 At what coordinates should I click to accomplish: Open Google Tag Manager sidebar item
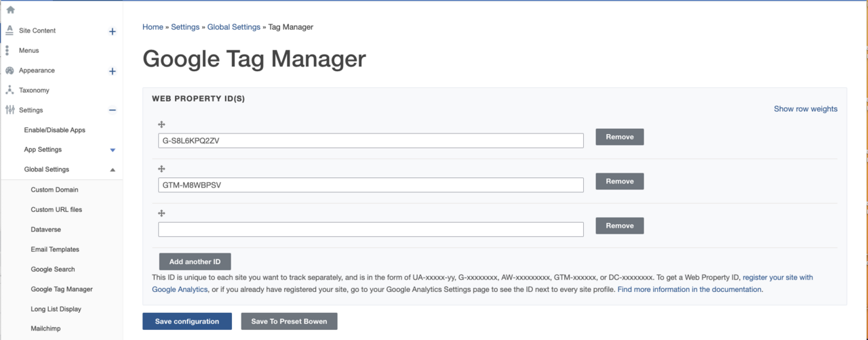[x=61, y=289]
